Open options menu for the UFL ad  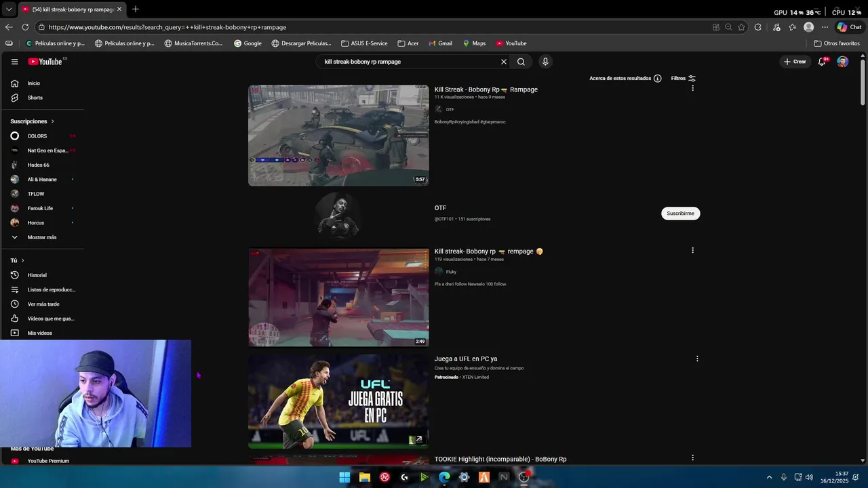click(697, 359)
